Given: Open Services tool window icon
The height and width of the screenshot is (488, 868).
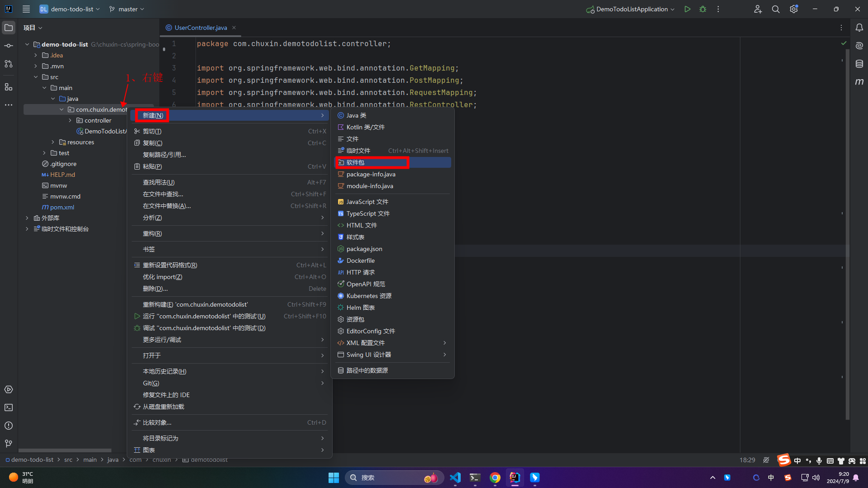Looking at the screenshot, I should (9, 389).
